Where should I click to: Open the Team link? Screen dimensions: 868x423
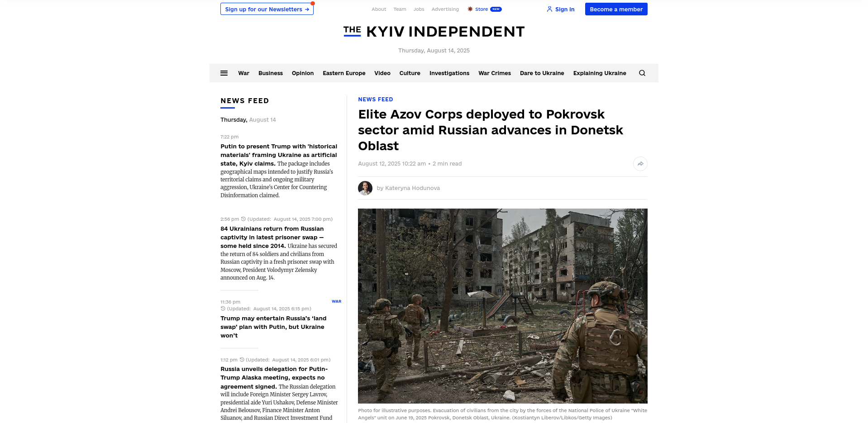click(400, 9)
